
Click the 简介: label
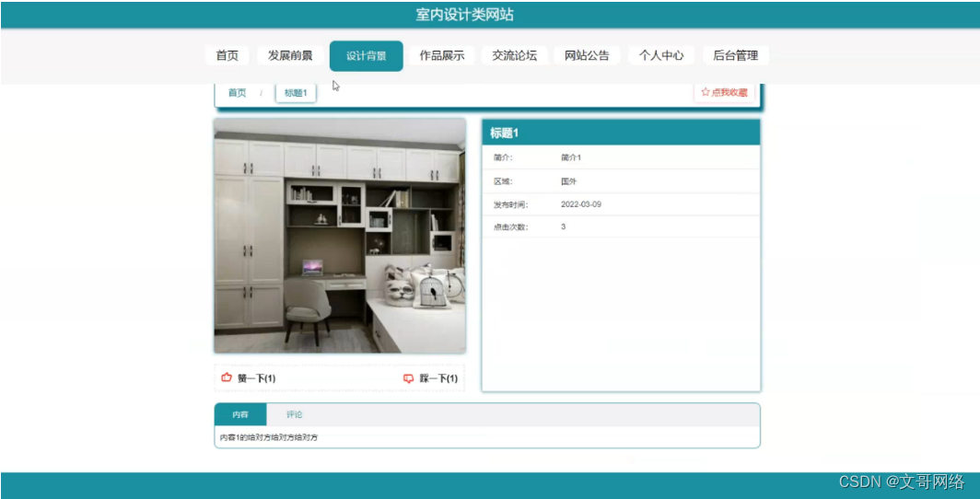503,157
